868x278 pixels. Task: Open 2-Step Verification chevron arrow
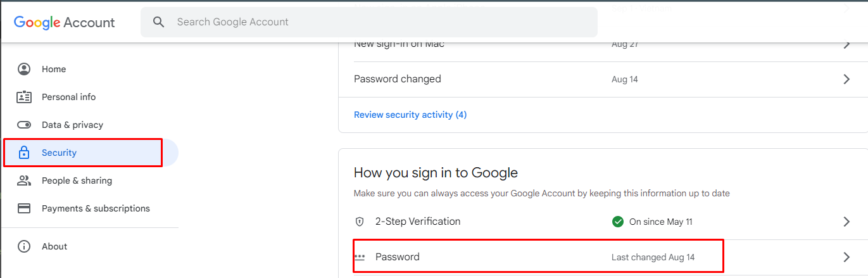[846, 222]
